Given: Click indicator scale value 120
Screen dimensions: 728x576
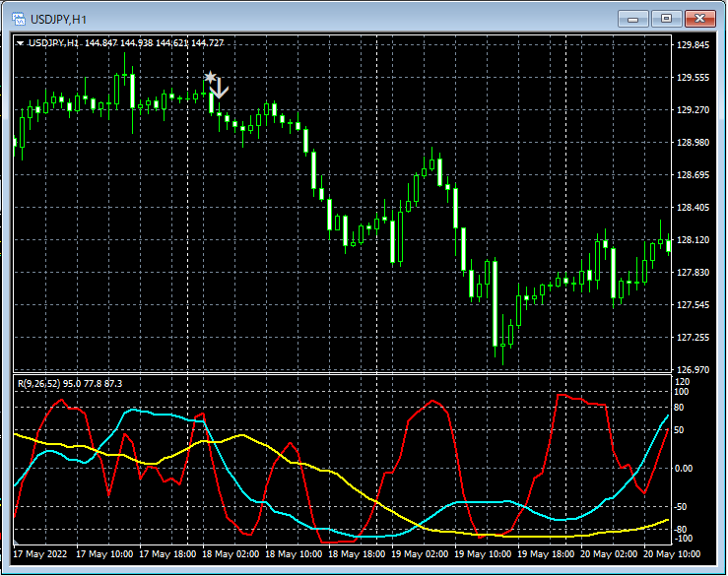Looking at the screenshot, I should point(682,381).
